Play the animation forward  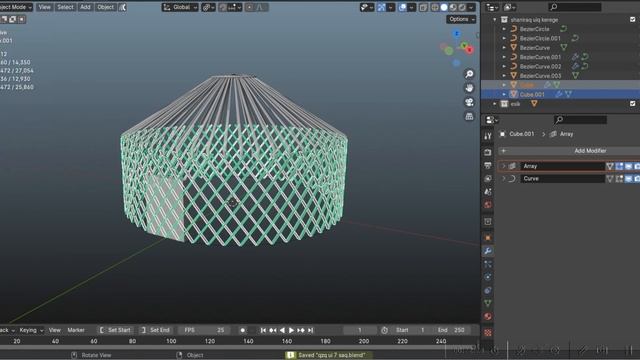(x=291, y=330)
